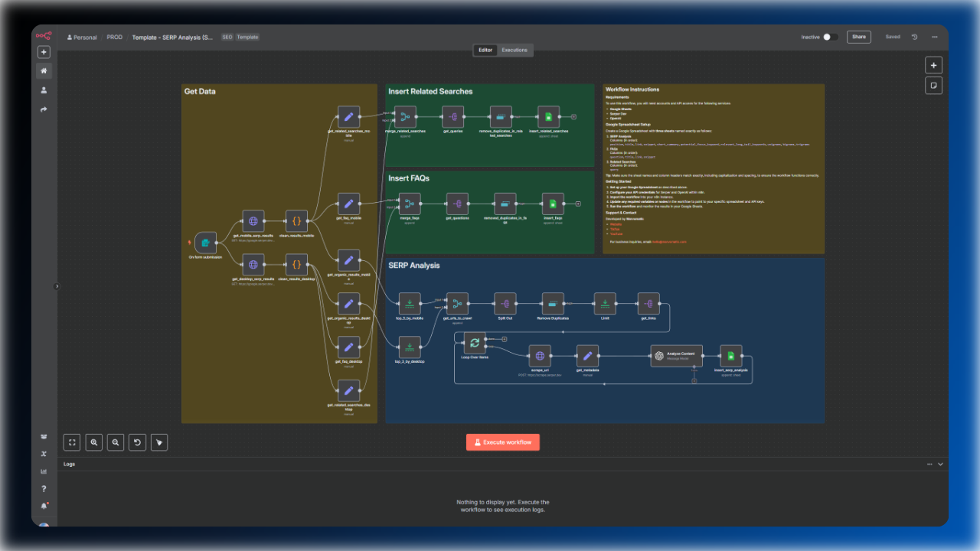The height and width of the screenshot is (551, 980).
Task: Click the Share button
Action: (859, 37)
